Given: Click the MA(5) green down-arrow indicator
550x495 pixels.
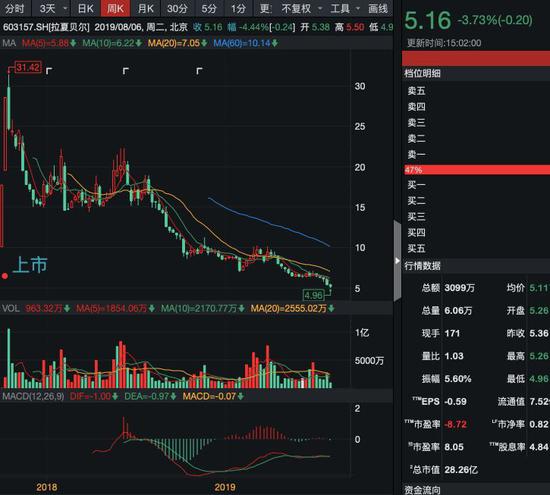Looking at the screenshot, I should click(73, 43).
